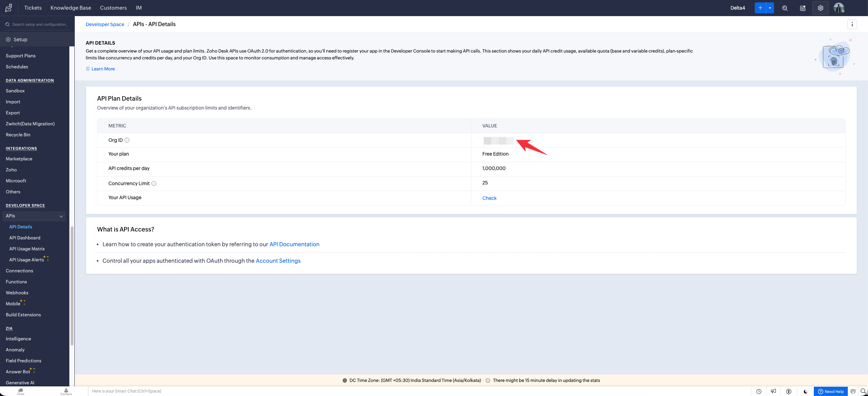Open the Contacts icon in the bottom bar

66,392
